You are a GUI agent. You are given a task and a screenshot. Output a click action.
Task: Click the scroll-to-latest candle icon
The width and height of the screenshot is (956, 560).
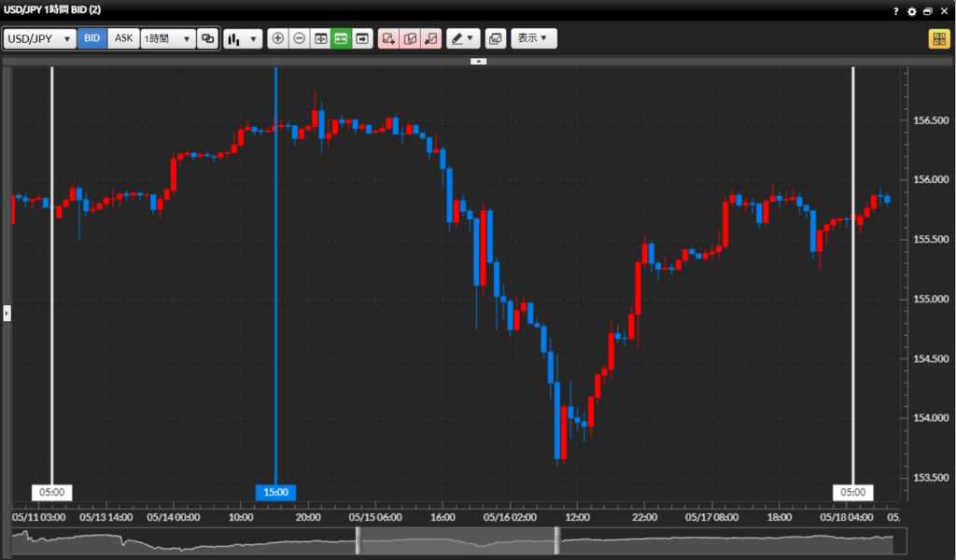362,39
